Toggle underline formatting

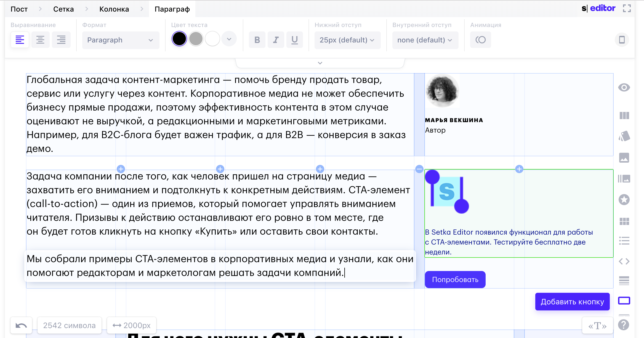[294, 40]
